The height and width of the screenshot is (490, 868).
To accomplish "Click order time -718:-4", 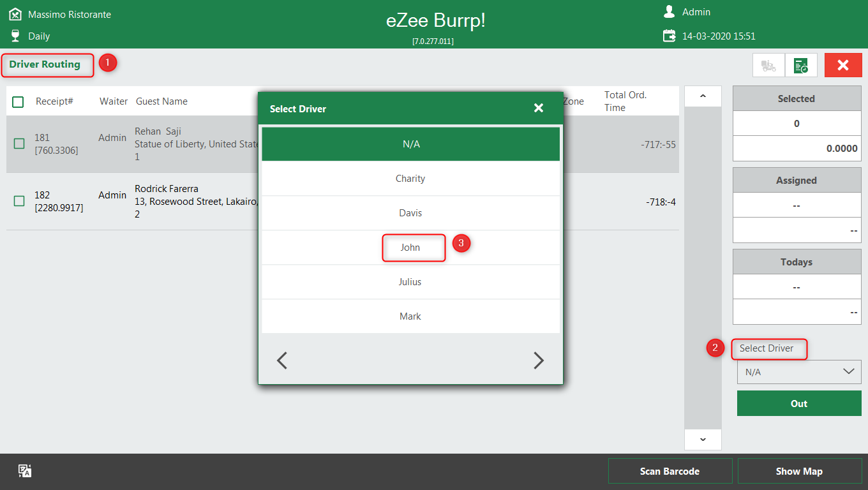I will click(x=661, y=202).
